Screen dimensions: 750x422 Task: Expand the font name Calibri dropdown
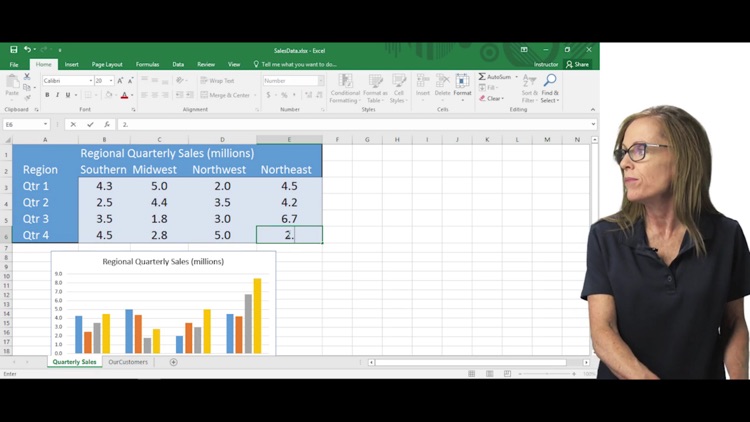pos(90,81)
